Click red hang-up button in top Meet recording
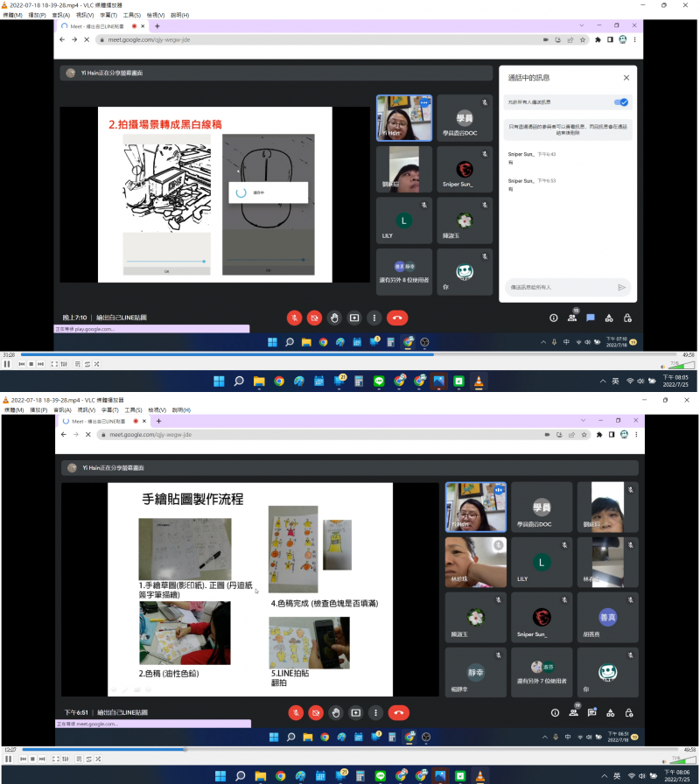The height and width of the screenshot is (784, 700). click(x=397, y=318)
